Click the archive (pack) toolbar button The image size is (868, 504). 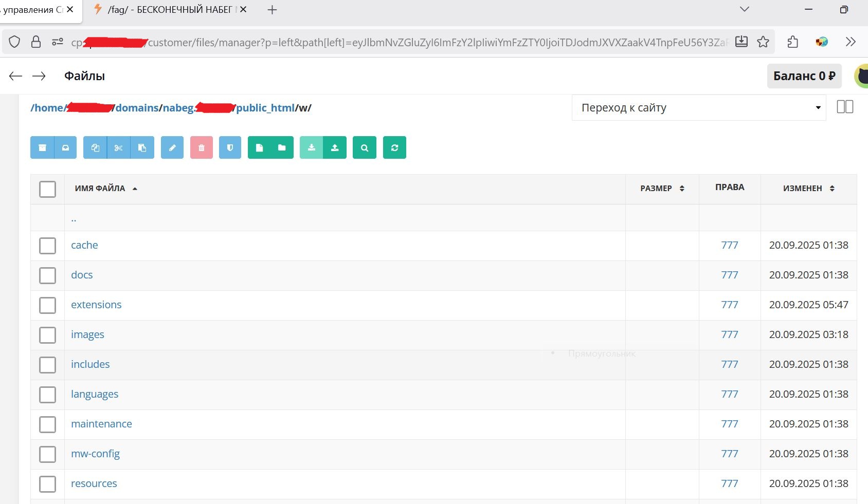(42, 147)
